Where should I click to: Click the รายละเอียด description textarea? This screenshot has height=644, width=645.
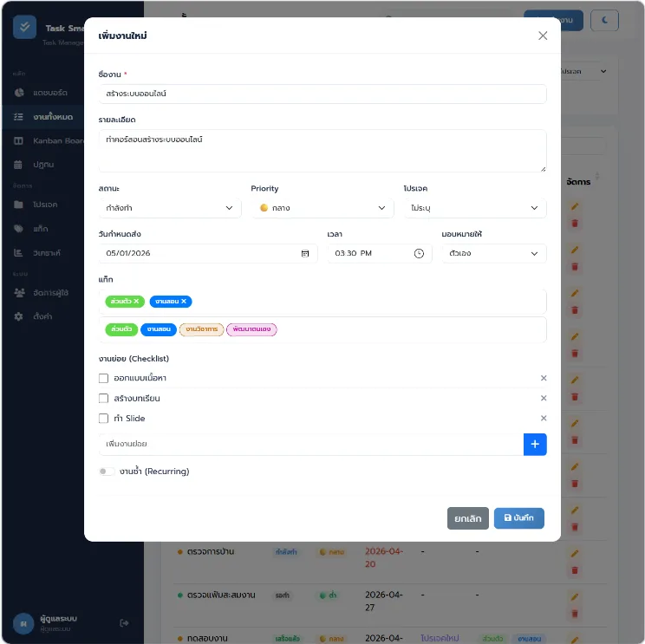pyautogui.click(x=322, y=151)
